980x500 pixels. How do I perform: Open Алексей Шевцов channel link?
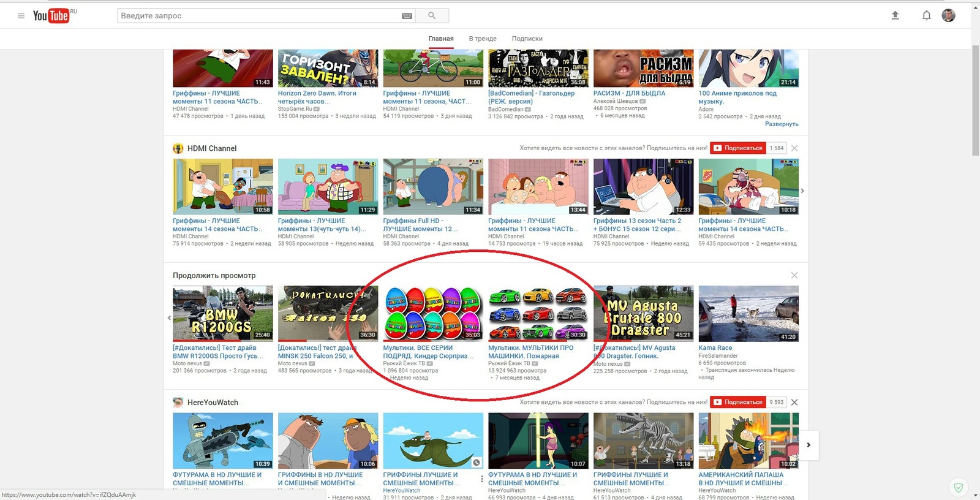pyautogui.click(x=616, y=102)
